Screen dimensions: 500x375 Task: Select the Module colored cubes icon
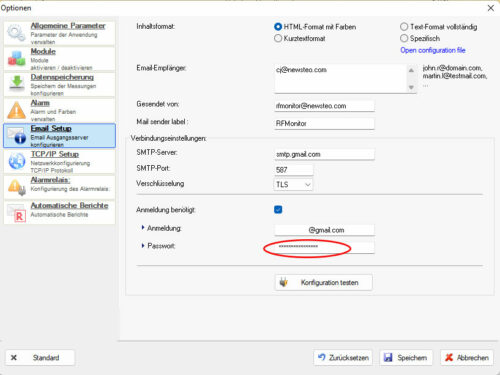coord(16,58)
